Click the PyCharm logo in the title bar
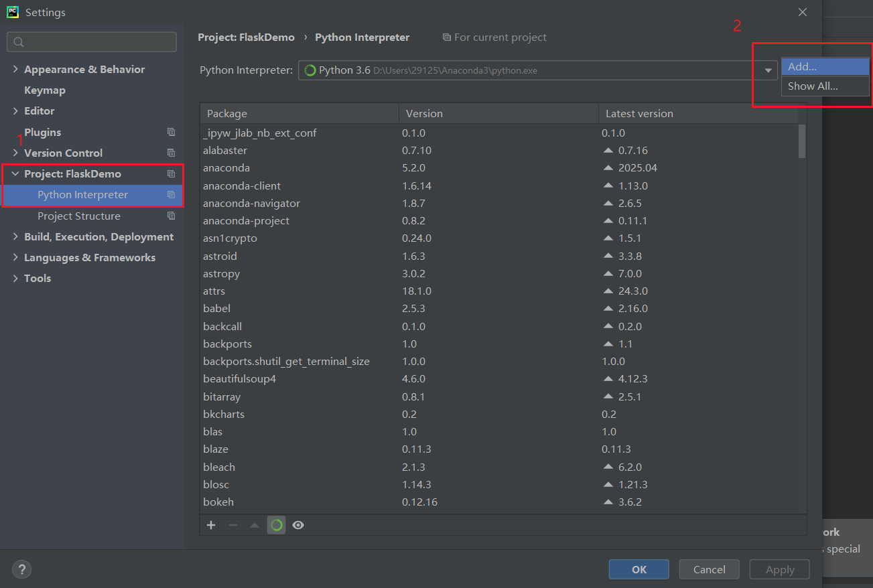The height and width of the screenshot is (588, 873). (x=13, y=12)
